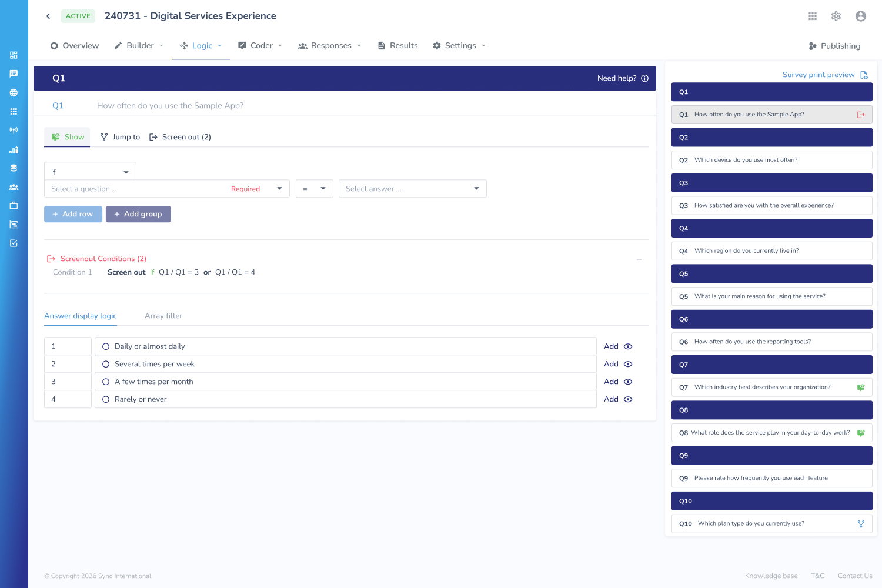Click Add for A few times per month
The height and width of the screenshot is (588, 882).
pos(611,382)
